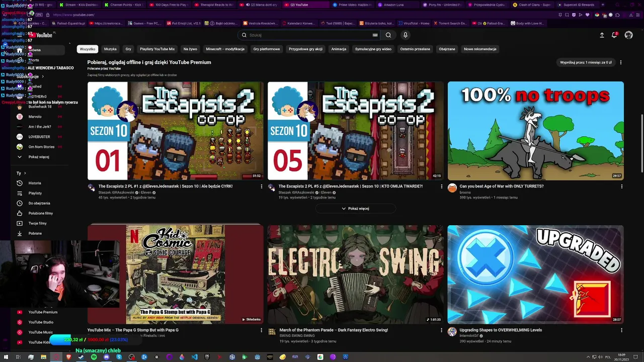
Task: Open Historia in the sidebar
Action: point(35,183)
